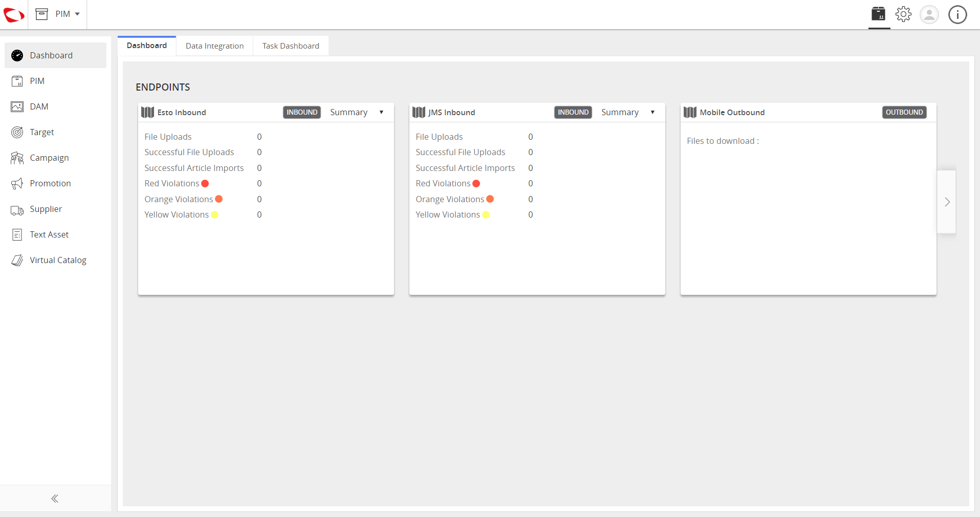Open Virtual Catalog label in the sidebar
The width and height of the screenshot is (980, 517).
point(58,260)
